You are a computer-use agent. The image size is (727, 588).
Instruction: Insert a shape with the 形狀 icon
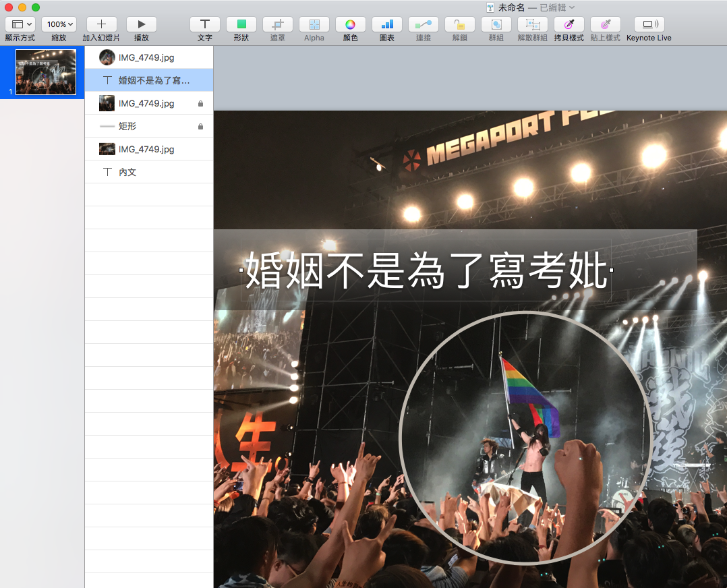[x=241, y=24]
